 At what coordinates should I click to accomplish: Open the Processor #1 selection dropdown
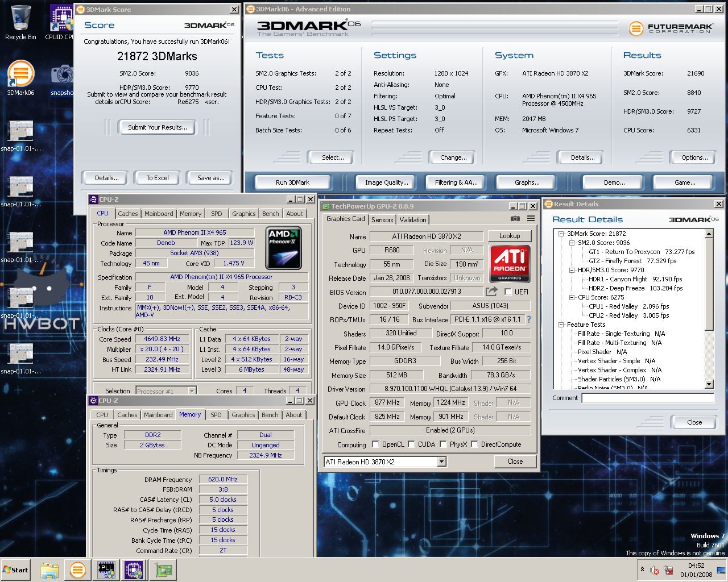point(192,391)
